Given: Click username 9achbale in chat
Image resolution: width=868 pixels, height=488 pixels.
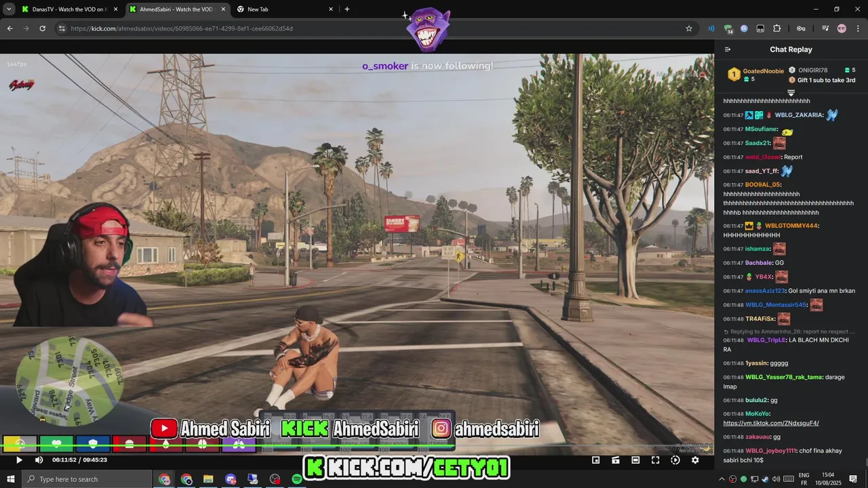Looking at the screenshot, I should point(759,263).
